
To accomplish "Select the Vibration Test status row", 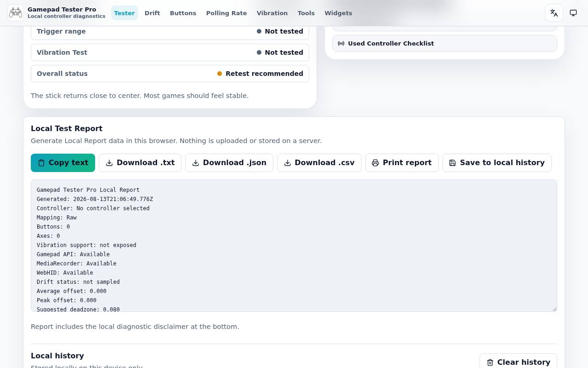I will point(170,52).
